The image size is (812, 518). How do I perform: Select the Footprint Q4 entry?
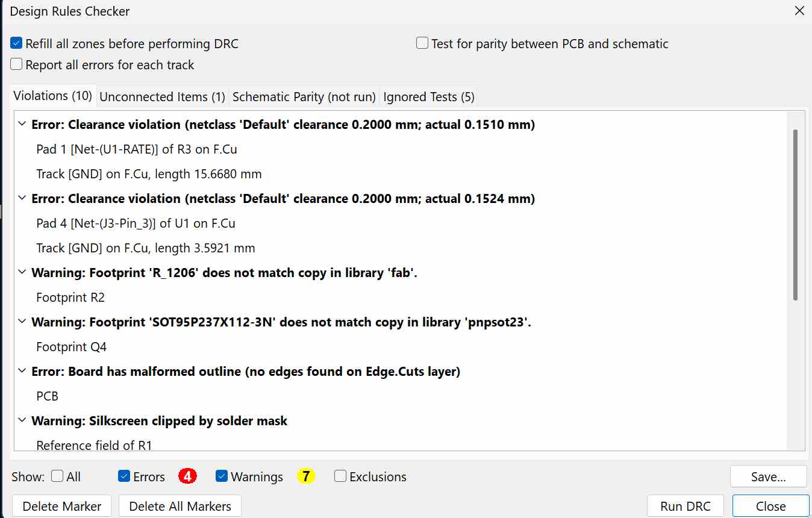pyautogui.click(x=71, y=347)
